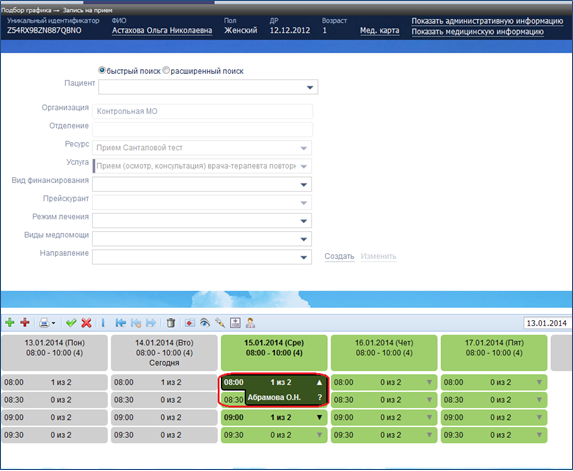Image resolution: width=573 pixels, height=471 pixels.
Task: Click the syringe icon in toolbar
Action: pos(220,323)
